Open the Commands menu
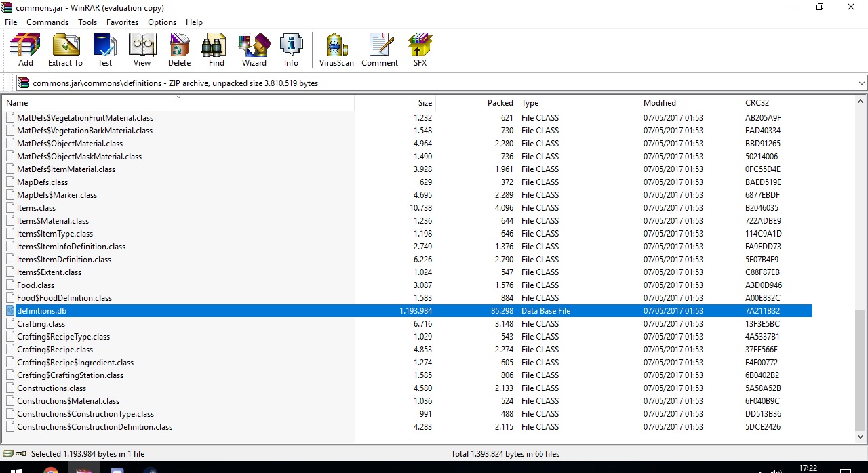Viewport: 868px width, 473px height. tap(47, 22)
